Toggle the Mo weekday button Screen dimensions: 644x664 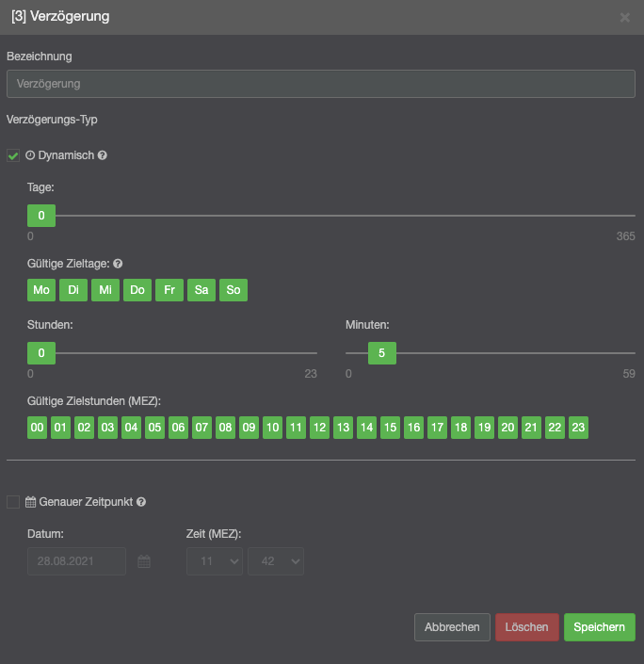(x=41, y=290)
